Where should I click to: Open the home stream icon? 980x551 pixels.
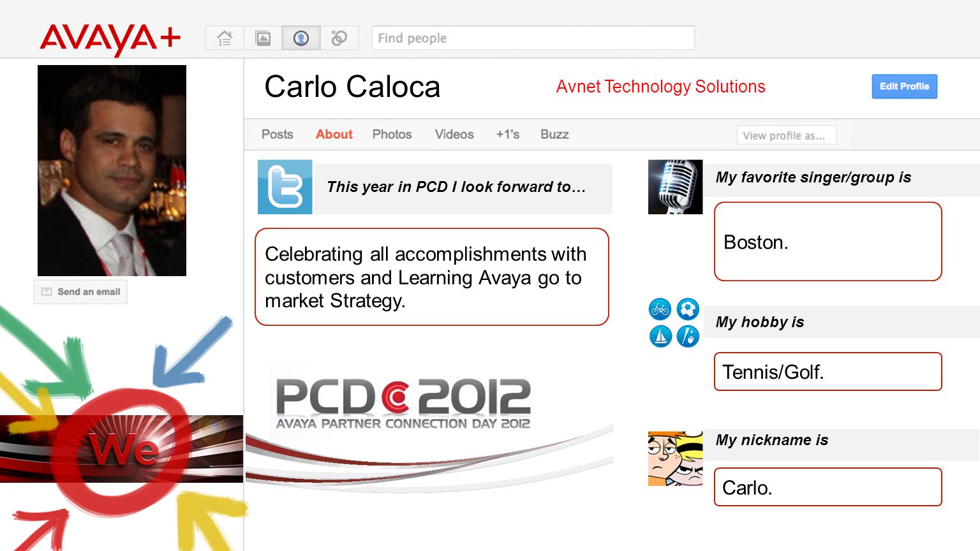coord(225,38)
